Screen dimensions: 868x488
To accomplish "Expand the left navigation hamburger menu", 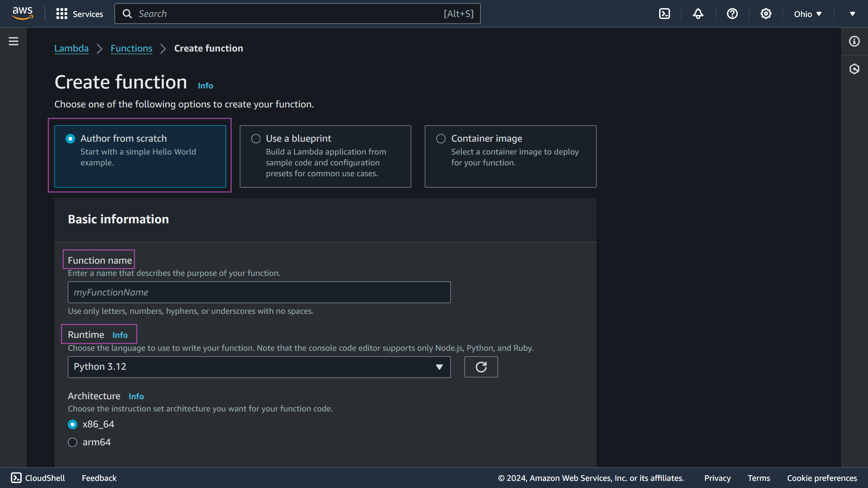I will tap(14, 41).
